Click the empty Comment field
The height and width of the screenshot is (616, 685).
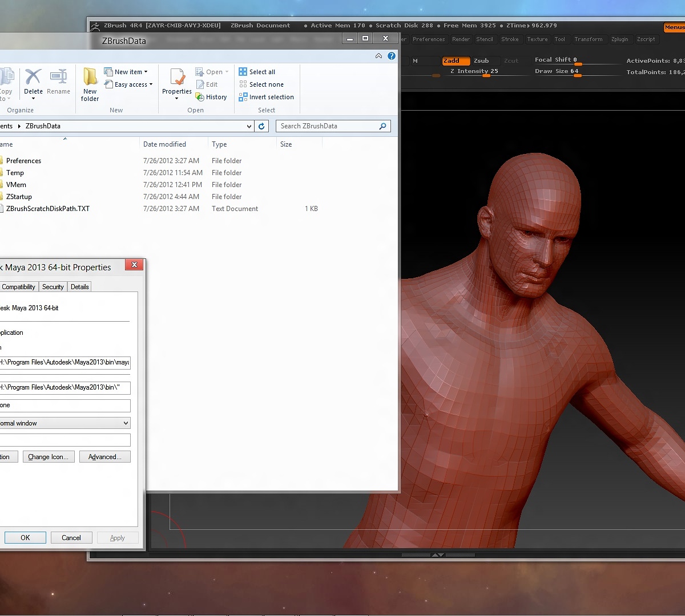pos(65,440)
